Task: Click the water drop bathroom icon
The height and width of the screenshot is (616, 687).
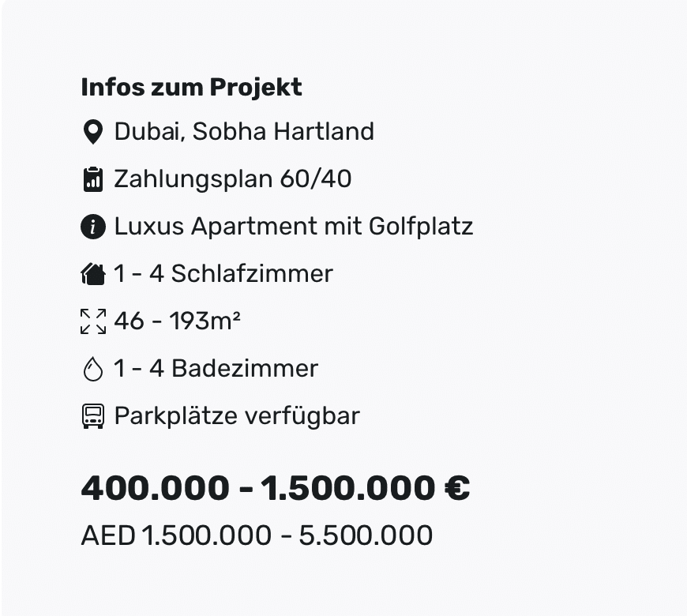Action: coord(93,369)
